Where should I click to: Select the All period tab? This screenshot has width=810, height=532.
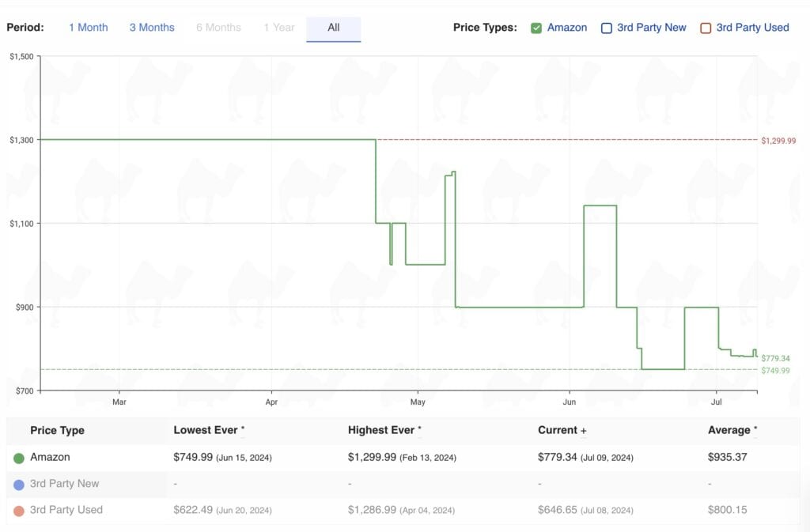pyautogui.click(x=333, y=28)
